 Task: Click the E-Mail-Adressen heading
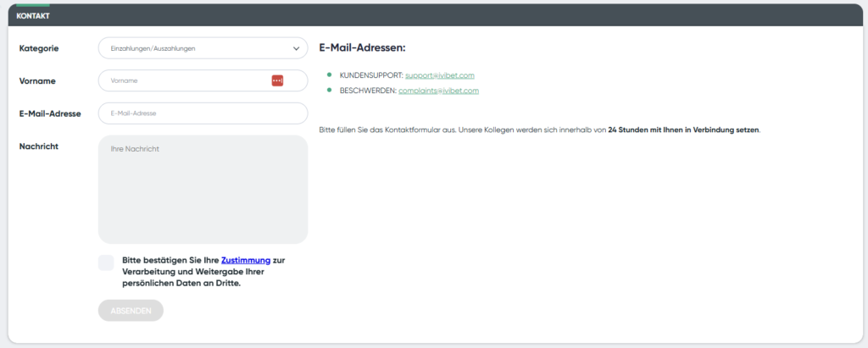pos(362,48)
